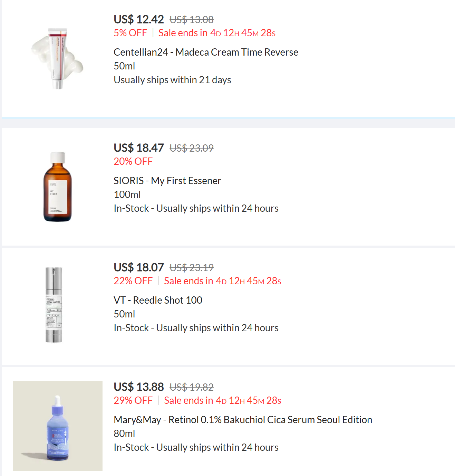Click the Usually ships within 21 days text
This screenshot has width=455, height=476.
172,80
